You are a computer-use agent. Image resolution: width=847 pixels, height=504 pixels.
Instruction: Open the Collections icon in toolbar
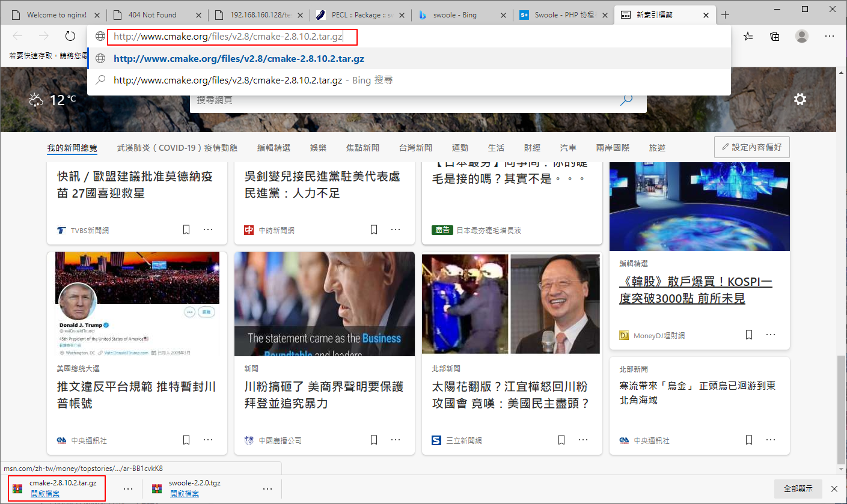pos(775,36)
